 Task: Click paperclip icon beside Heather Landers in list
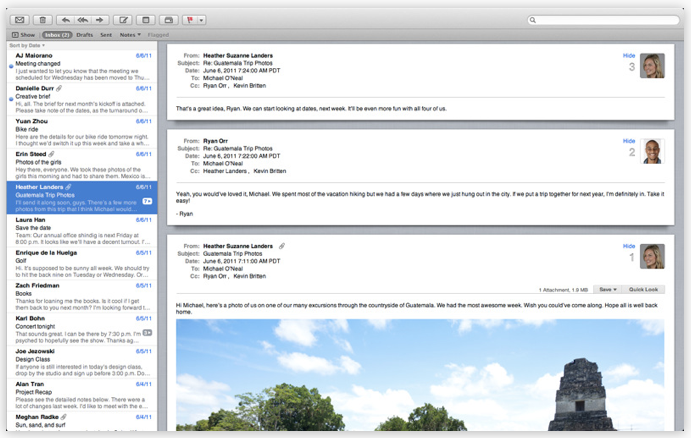pyautogui.click(x=68, y=187)
